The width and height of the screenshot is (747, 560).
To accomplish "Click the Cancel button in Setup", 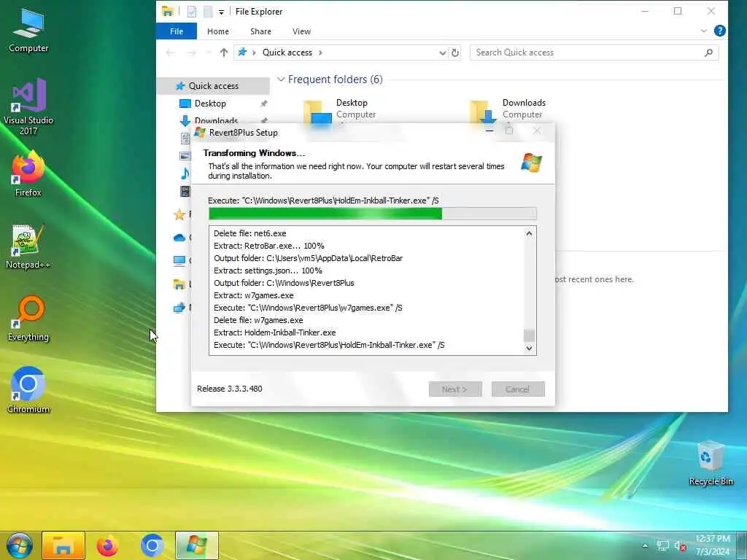I will pyautogui.click(x=518, y=389).
